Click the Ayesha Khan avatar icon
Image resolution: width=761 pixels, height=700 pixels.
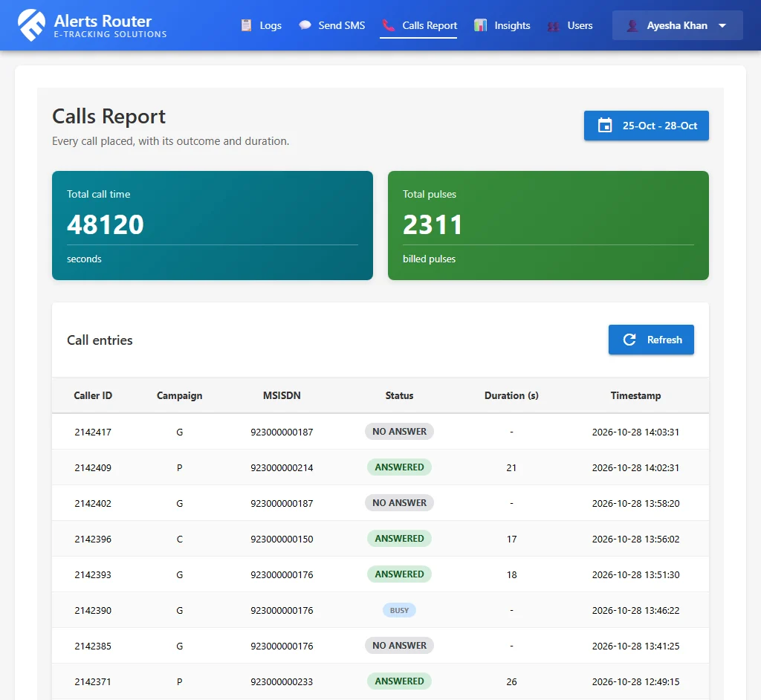click(632, 25)
